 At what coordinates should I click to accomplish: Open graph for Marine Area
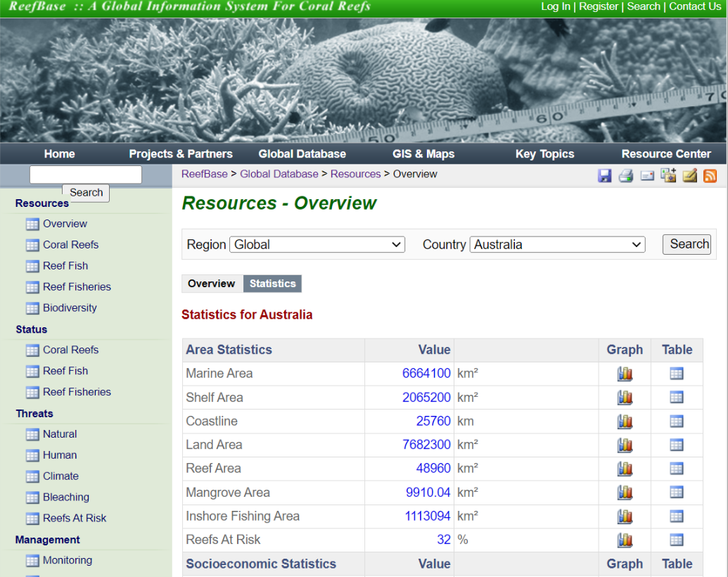[x=625, y=374]
